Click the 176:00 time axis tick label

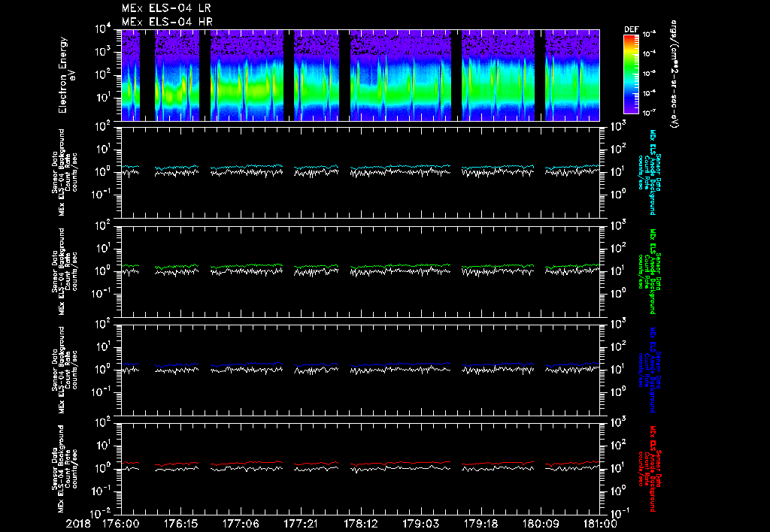coord(121,523)
